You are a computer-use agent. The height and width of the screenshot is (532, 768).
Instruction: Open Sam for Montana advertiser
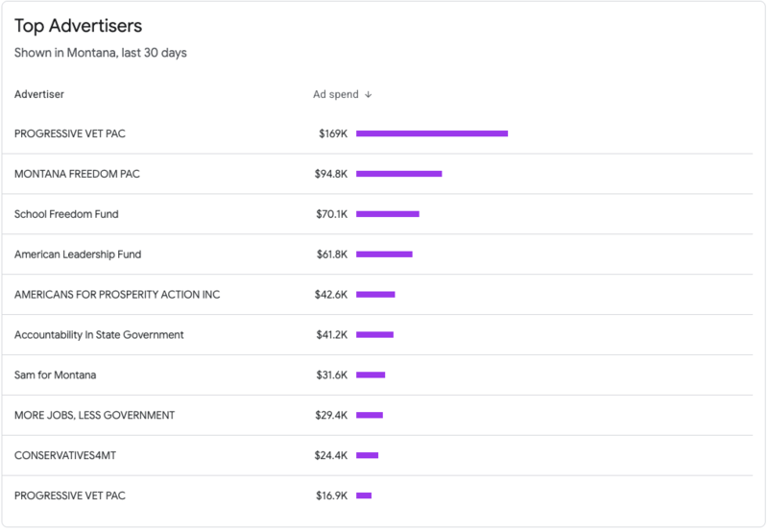pyautogui.click(x=56, y=375)
